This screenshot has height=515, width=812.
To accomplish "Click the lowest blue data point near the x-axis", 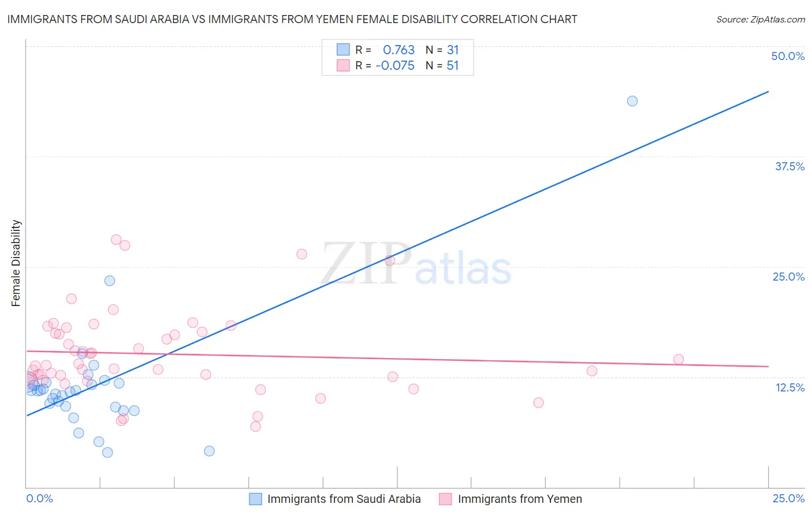I will (107, 452).
